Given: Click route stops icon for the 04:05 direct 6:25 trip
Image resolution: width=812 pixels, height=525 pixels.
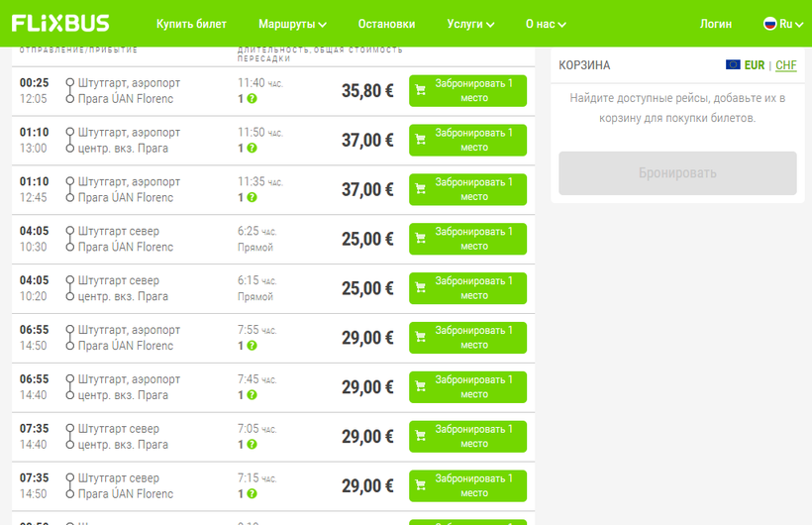Looking at the screenshot, I should (x=70, y=239).
